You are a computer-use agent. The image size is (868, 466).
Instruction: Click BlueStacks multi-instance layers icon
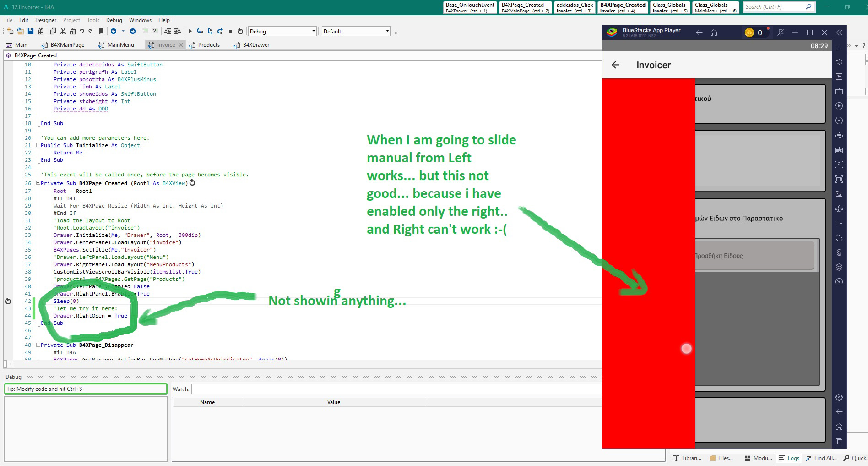tap(839, 267)
